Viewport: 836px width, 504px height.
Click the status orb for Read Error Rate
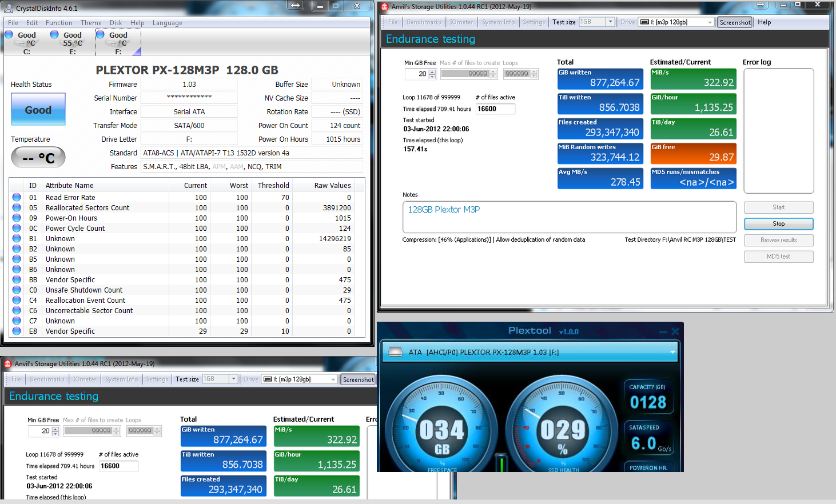click(17, 198)
